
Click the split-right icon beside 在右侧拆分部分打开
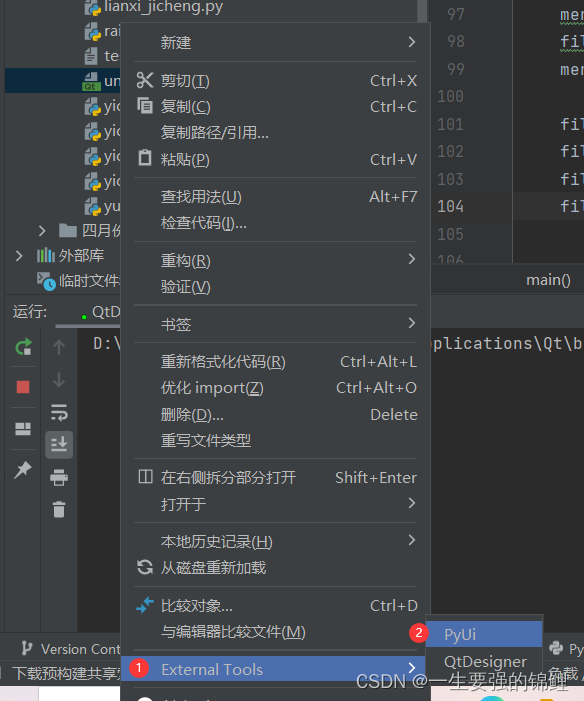click(x=145, y=477)
